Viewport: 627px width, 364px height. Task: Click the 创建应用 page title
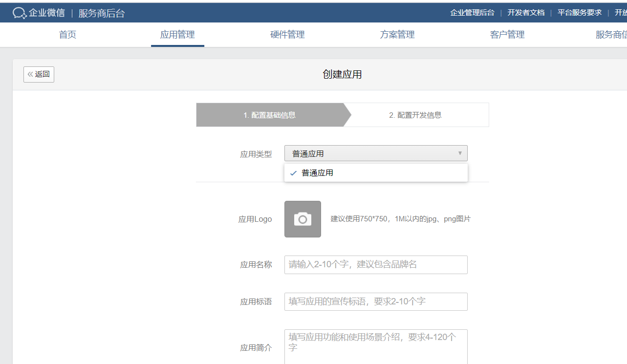(342, 74)
